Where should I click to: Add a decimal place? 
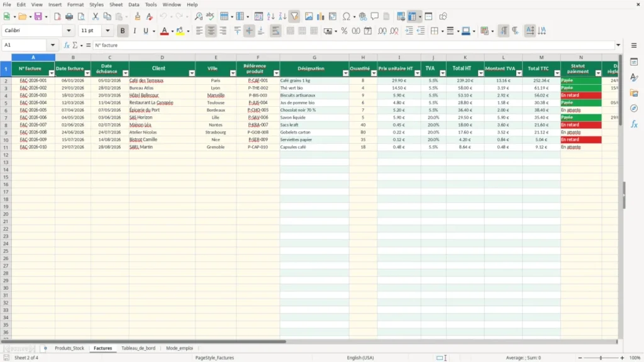click(x=382, y=31)
